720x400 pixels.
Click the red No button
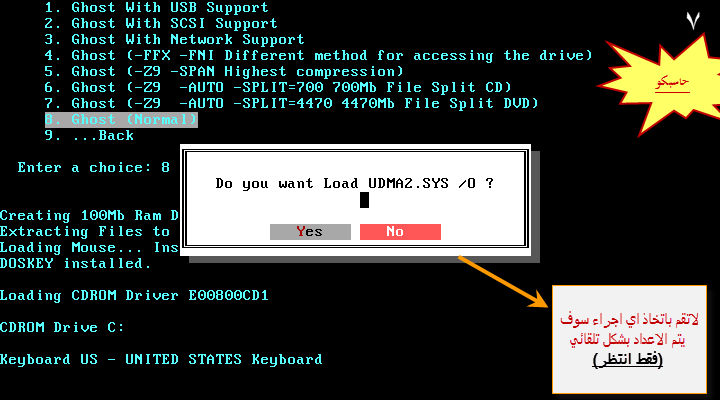pyautogui.click(x=400, y=232)
